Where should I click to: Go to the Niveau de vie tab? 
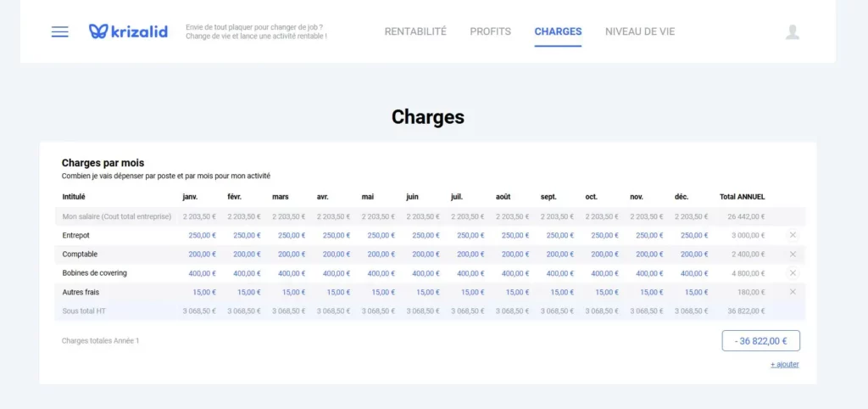[x=640, y=32]
